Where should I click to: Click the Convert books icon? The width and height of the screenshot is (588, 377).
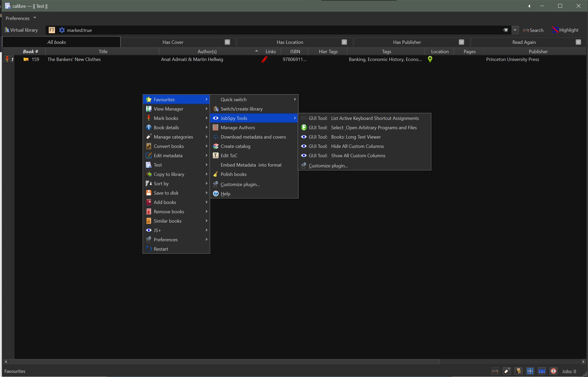pos(149,146)
